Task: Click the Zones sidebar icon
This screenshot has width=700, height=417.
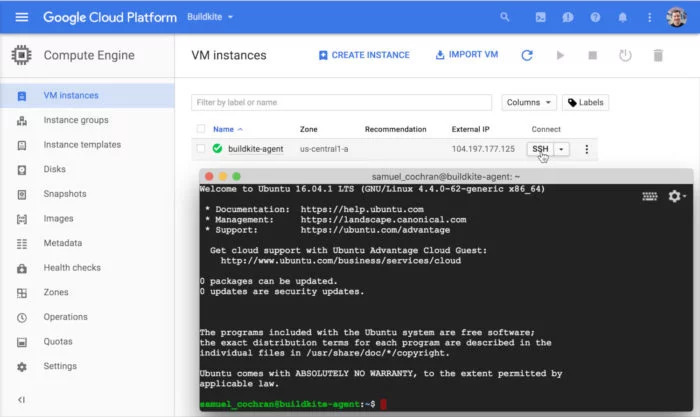Action: click(21, 293)
